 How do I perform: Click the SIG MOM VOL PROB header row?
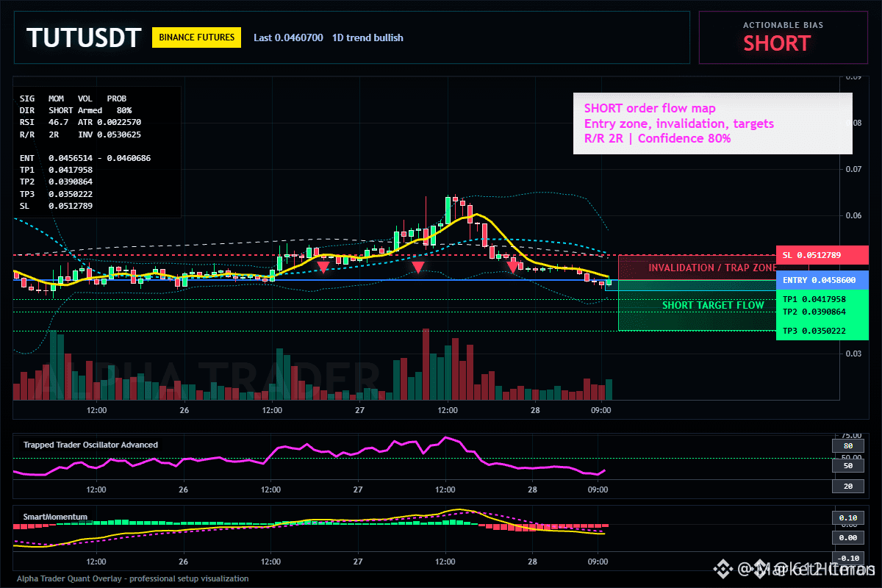(73, 98)
